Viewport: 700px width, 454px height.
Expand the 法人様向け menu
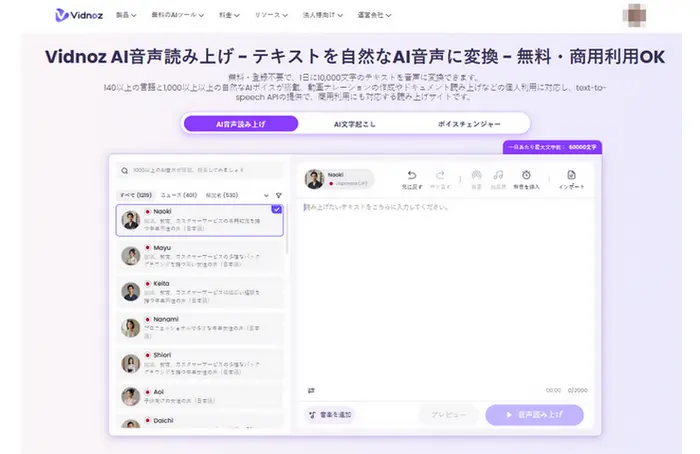(x=323, y=15)
